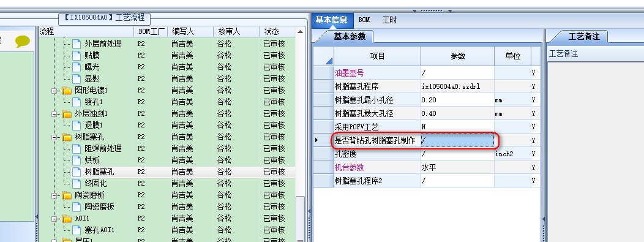644x242 pixels.
Task: Click the 阻焊前处理 page icon
Action: tap(77, 148)
